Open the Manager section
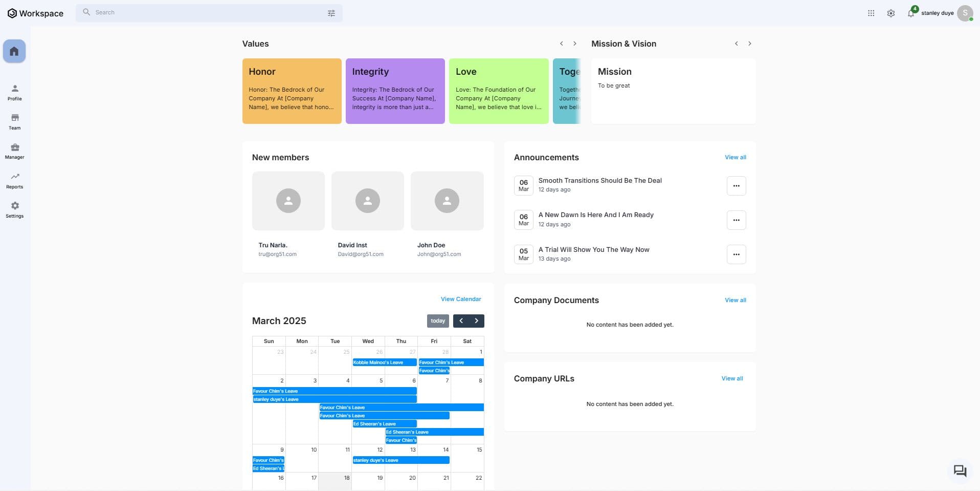The height and width of the screenshot is (491, 980). 14,152
